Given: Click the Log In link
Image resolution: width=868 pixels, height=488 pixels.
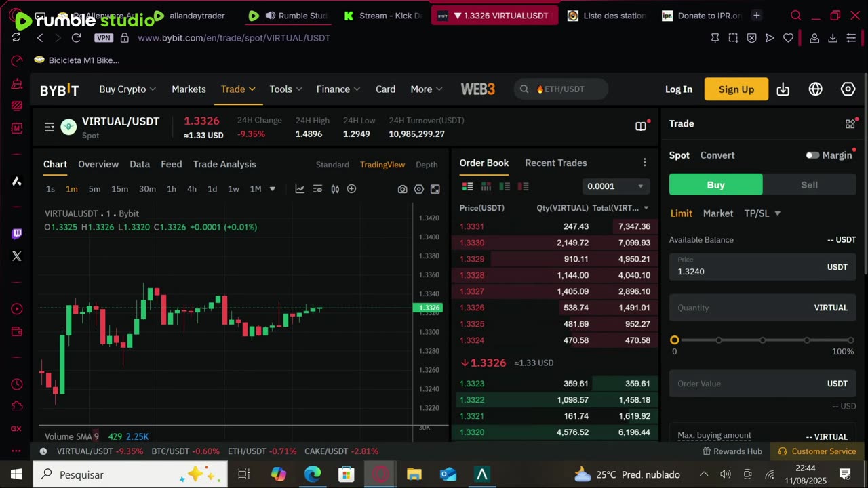Looking at the screenshot, I should coord(679,89).
